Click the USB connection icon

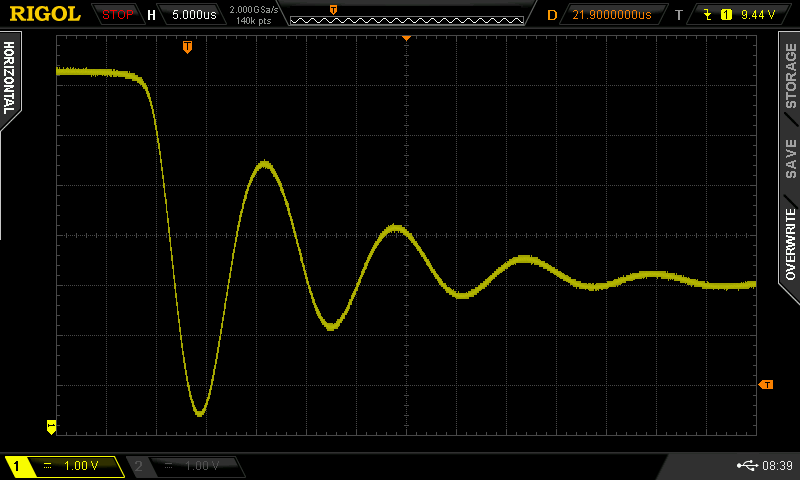(747, 465)
